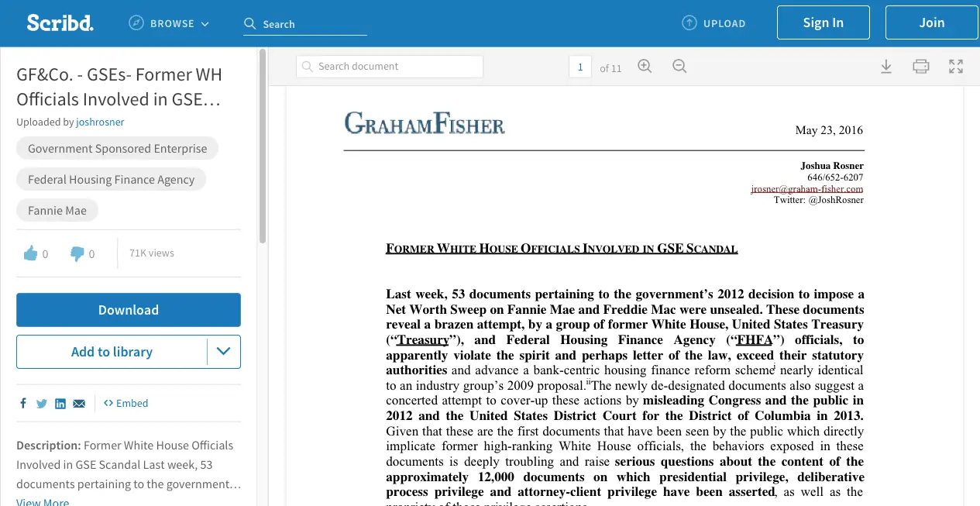Click the Scribd logo
Viewport: 980px width, 506px height.
click(60, 23)
